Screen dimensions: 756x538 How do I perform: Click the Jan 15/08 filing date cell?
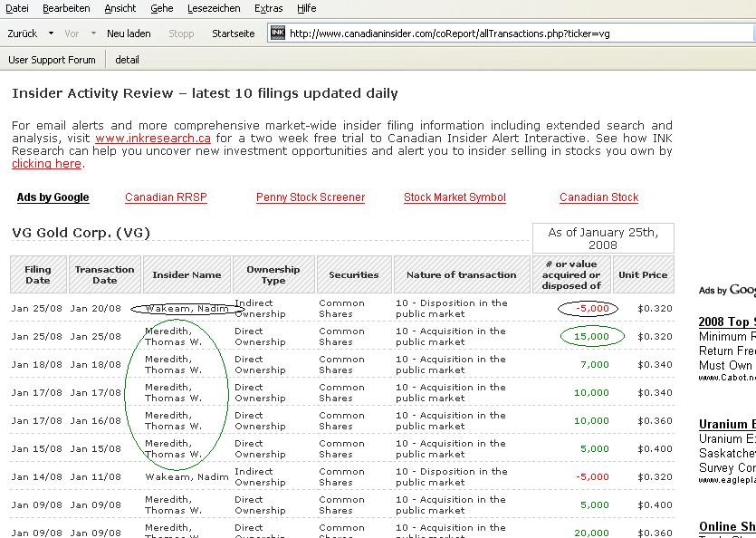pyautogui.click(x=36, y=448)
